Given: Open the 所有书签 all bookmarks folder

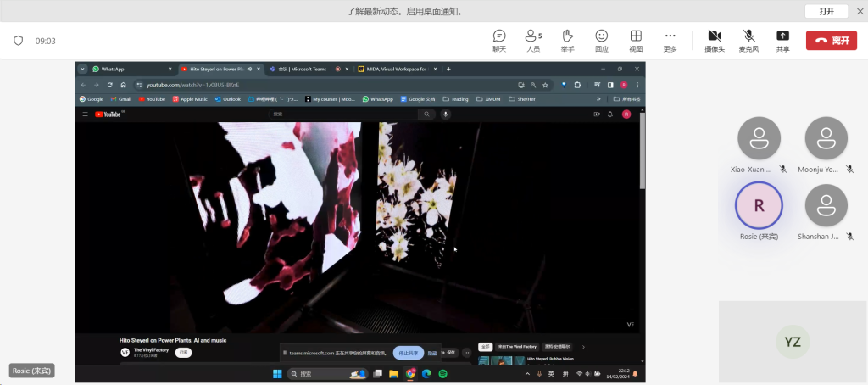Looking at the screenshot, I should pyautogui.click(x=627, y=99).
